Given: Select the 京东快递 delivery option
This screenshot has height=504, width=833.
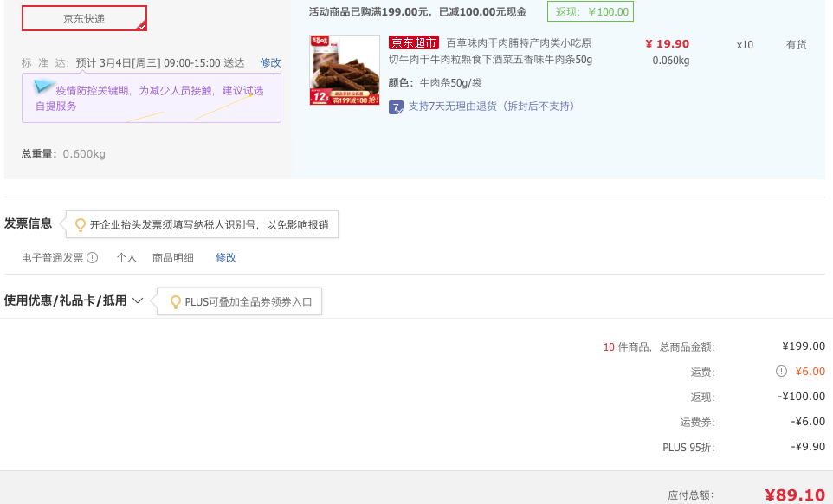Looking at the screenshot, I should (85, 18).
